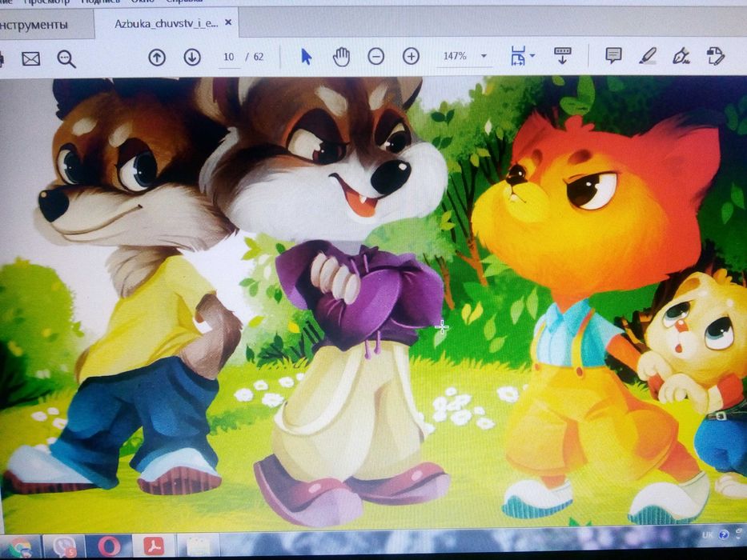Expand the page fit options arrow
This screenshot has width=747, height=560.
532,55
